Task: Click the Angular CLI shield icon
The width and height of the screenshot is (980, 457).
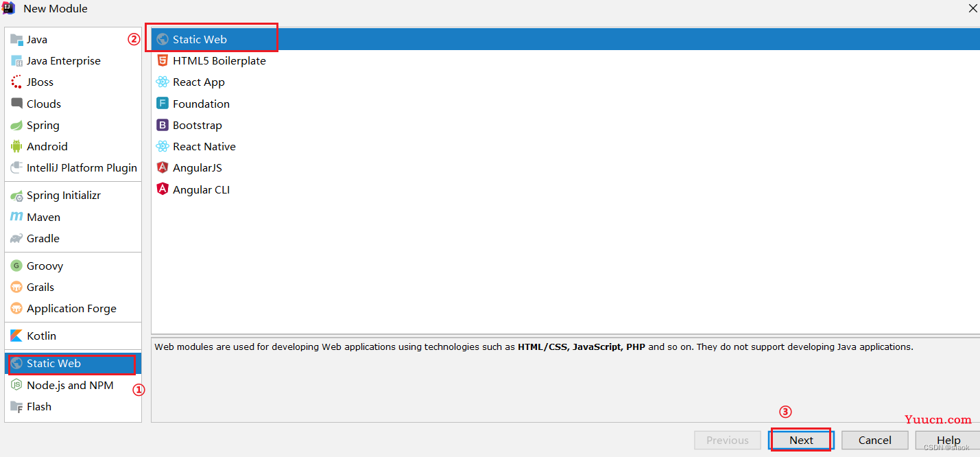Action: (x=163, y=189)
